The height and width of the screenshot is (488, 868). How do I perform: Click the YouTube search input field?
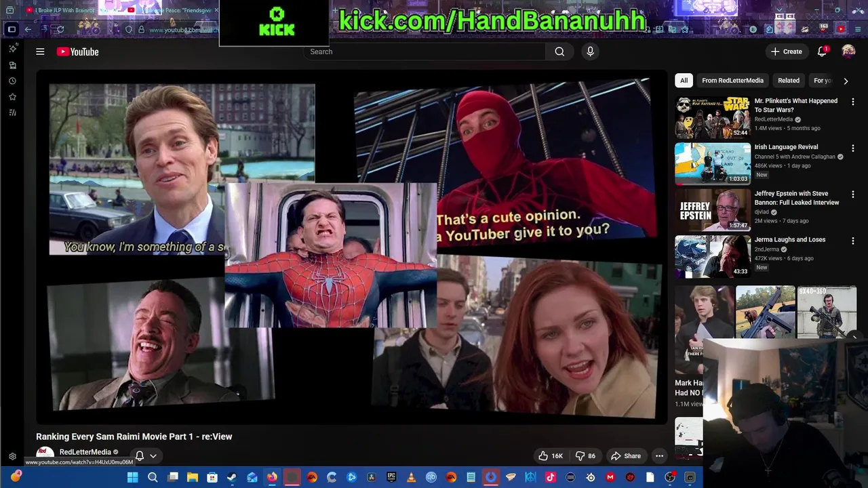pyautogui.click(x=425, y=52)
